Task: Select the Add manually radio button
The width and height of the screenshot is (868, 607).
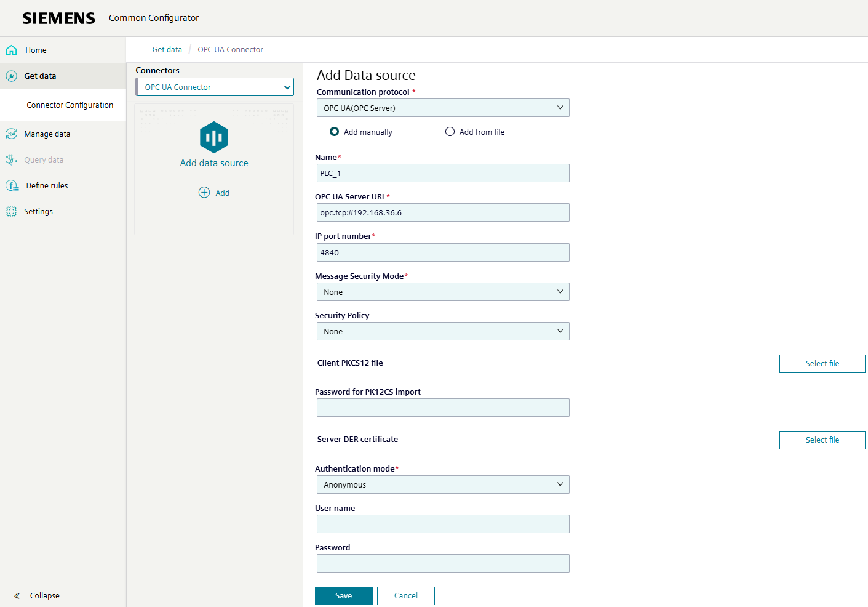Action: [335, 132]
